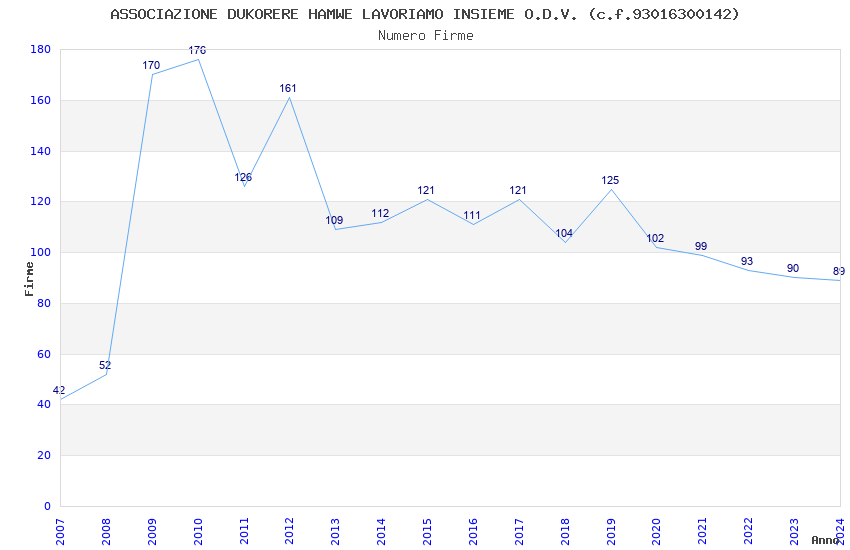Click the subtitle Numero Firme
This screenshot has height=550, width=850.
click(426, 35)
